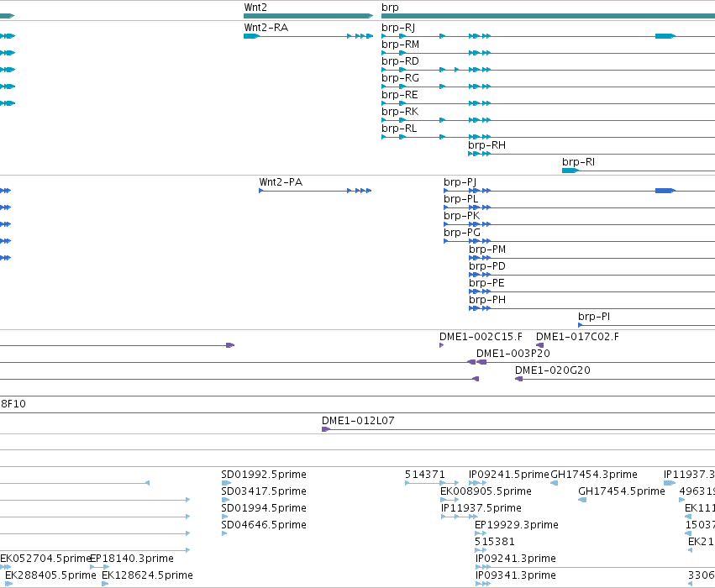The width and height of the screenshot is (715, 588).
Task: Choose the brp-PH protein label
Action: click(x=487, y=301)
